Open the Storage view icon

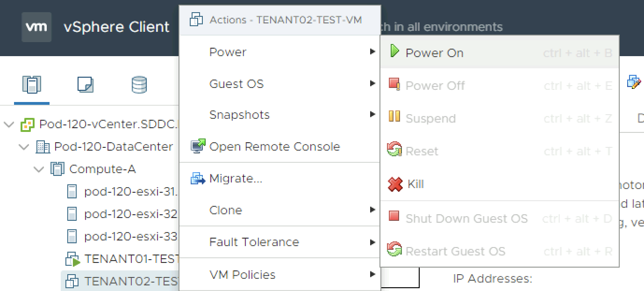pyautogui.click(x=139, y=85)
